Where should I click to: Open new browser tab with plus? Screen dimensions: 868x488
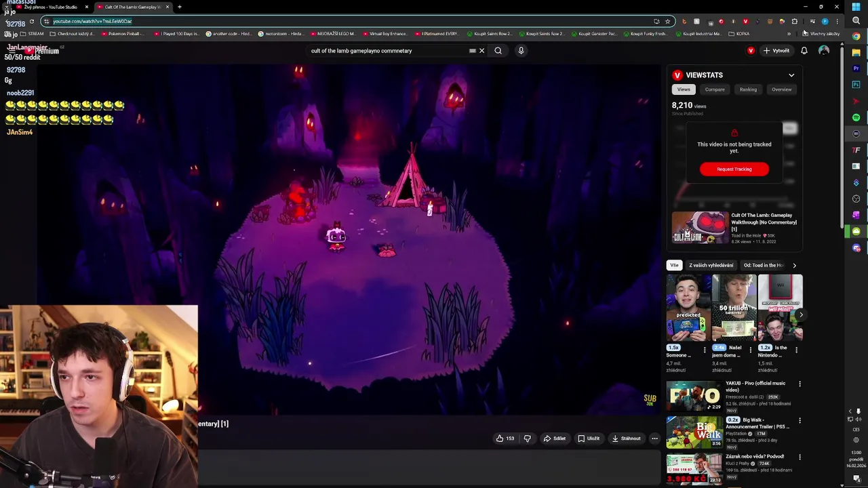[179, 7]
